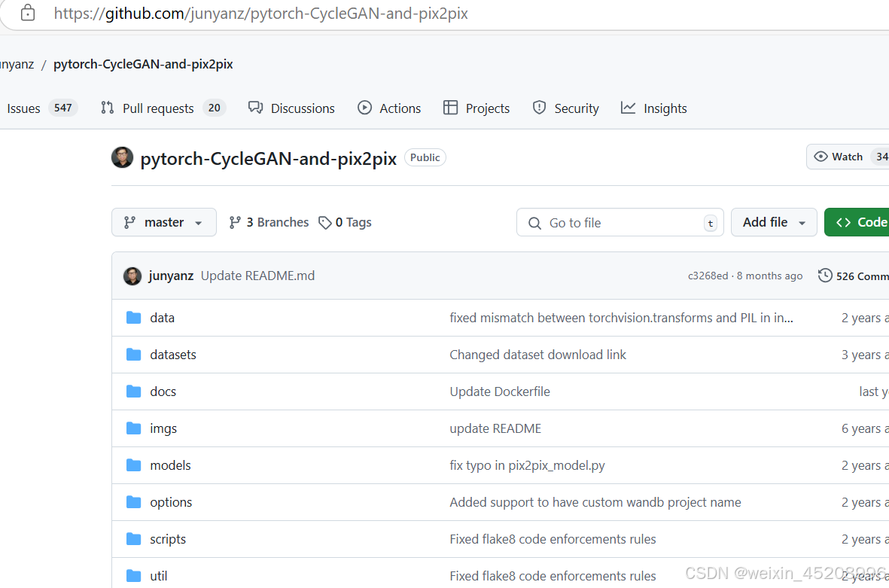Click the browser address bar URL

click(x=260, y=13)
